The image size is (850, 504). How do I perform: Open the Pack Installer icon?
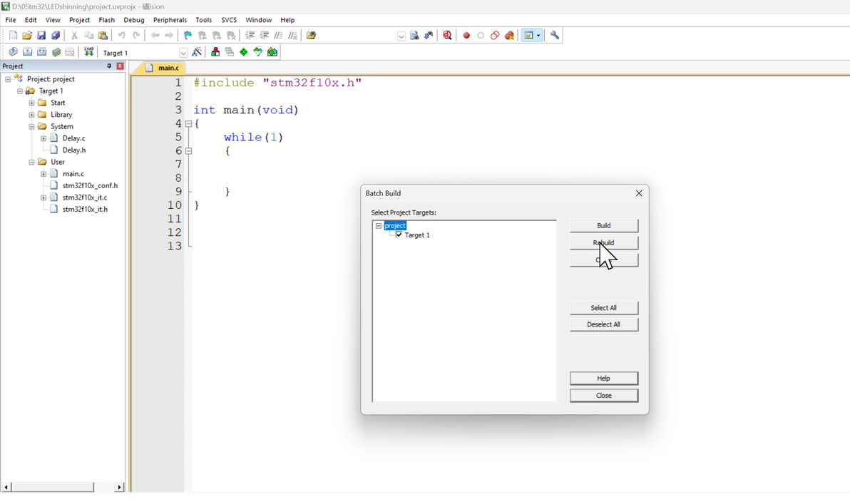(x=272, y=52)
